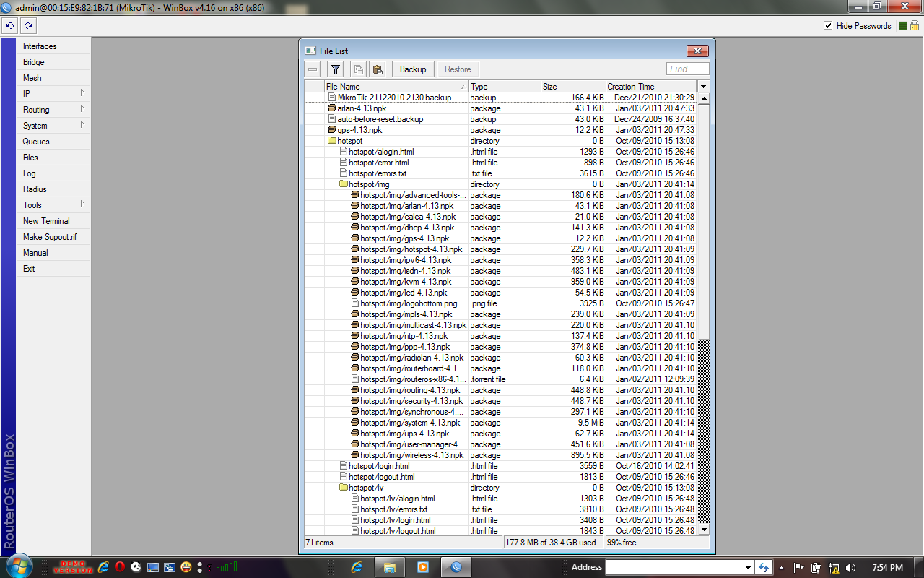Click the panda icon in taskbar
This screenshot has width=924, height=578.
136,567
